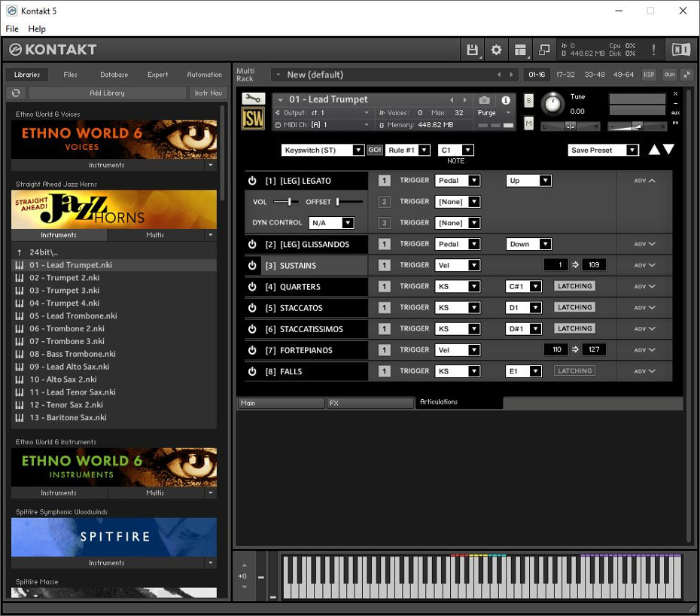Click the Add Library button

[107, 93]
